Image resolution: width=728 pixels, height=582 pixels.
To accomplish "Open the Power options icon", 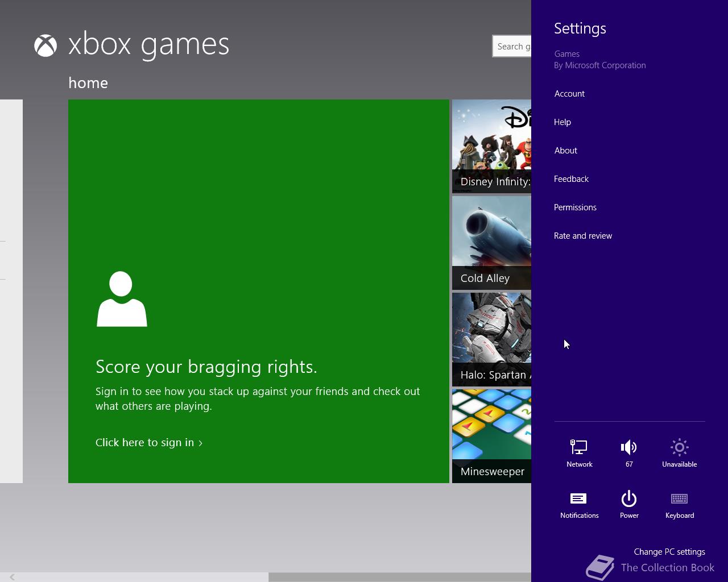I will [x=629, y=505].
